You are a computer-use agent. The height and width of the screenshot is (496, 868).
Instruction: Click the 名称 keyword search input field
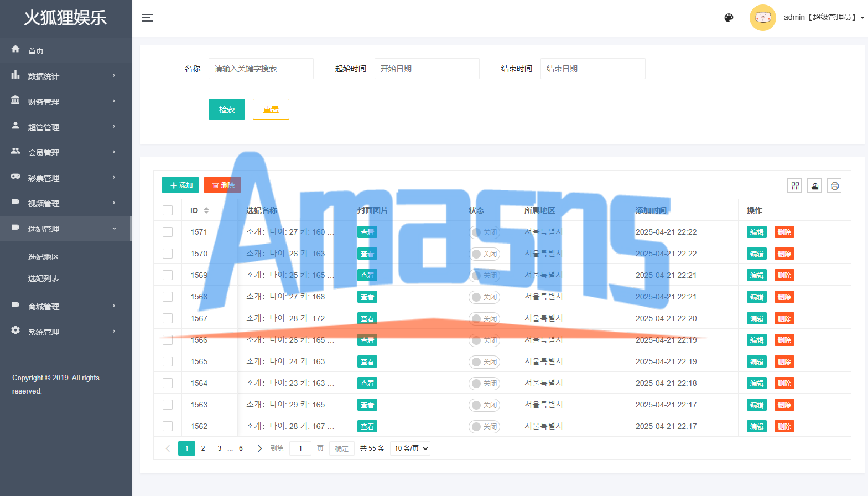pyautogui.click(x=261, y=69)
